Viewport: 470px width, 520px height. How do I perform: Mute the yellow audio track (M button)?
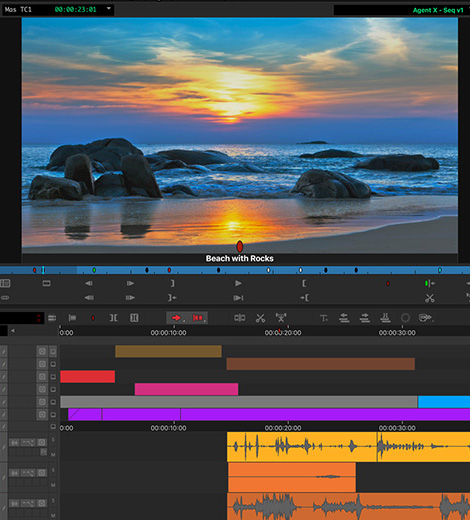pyautogui.click(x=53, y=455)
